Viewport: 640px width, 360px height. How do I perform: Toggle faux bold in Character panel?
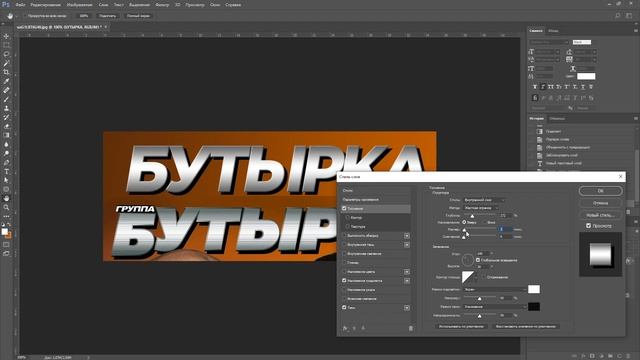pyautogui.click(x=535, y=87)
